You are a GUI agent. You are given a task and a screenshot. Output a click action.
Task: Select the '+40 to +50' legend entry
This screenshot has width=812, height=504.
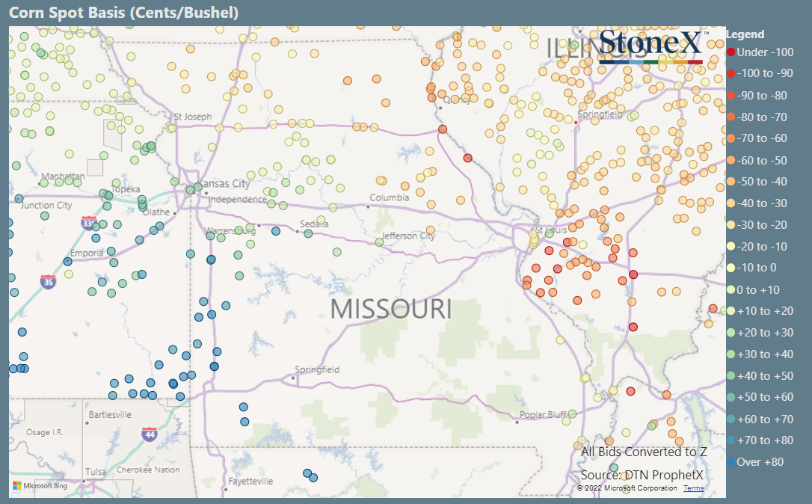(760, 375)
